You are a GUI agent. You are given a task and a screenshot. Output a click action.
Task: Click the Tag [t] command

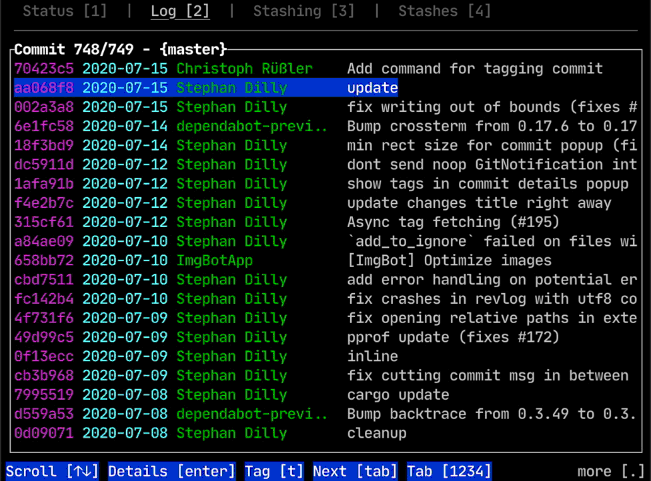[274, 471]
